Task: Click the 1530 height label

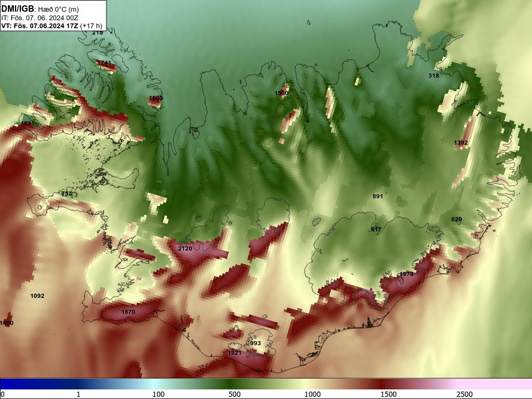Action: pos(281,93)
